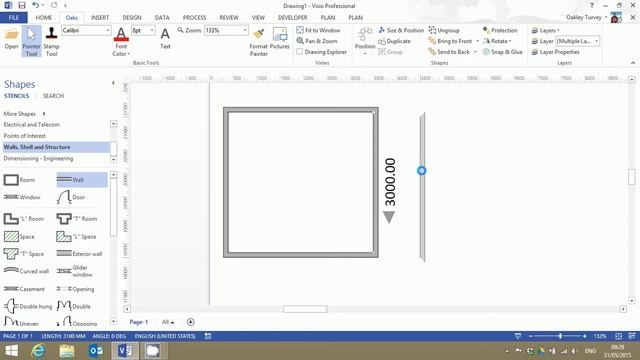
Task: Apply the Font Color red A icon
Action: (x=121, y=34)
